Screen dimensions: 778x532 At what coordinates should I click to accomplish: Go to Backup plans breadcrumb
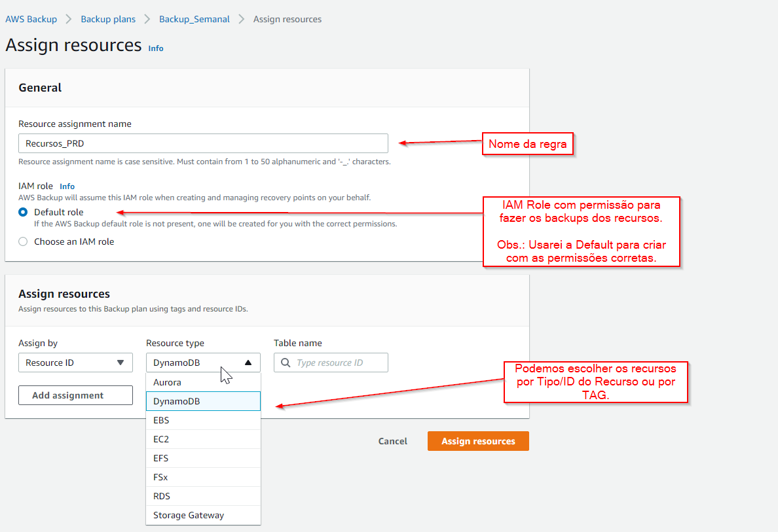[x=108, y=19]
